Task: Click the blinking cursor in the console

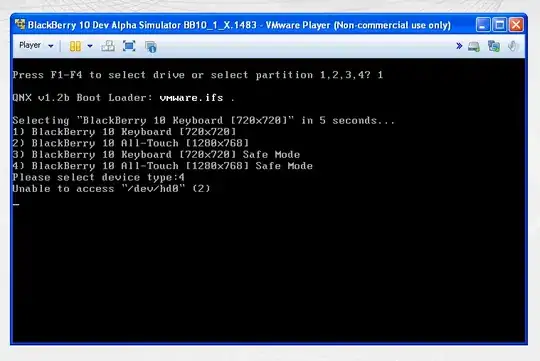Action: click(x=16, y=204)
